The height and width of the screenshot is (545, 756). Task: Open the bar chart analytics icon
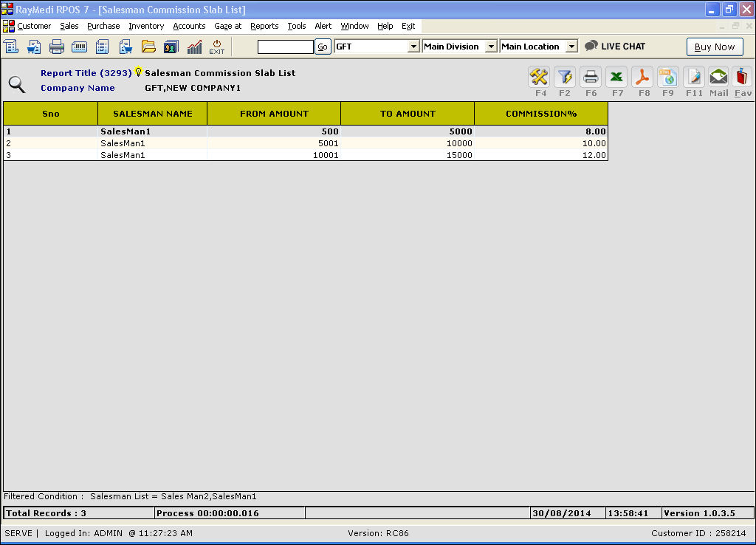click(x=194, y=47)
